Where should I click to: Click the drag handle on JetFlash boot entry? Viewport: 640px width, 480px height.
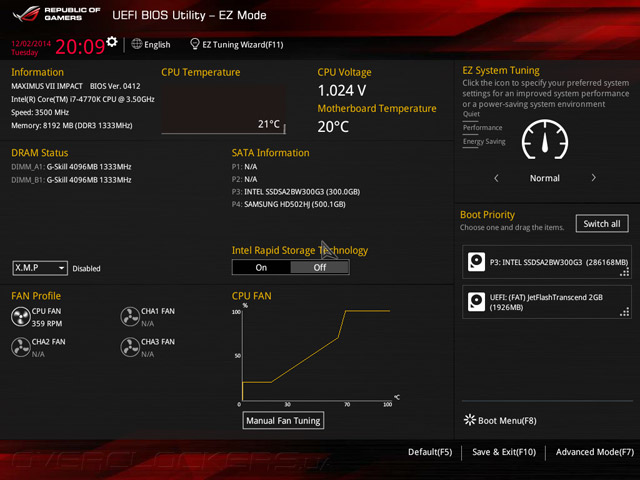click(x=624, y=313)
